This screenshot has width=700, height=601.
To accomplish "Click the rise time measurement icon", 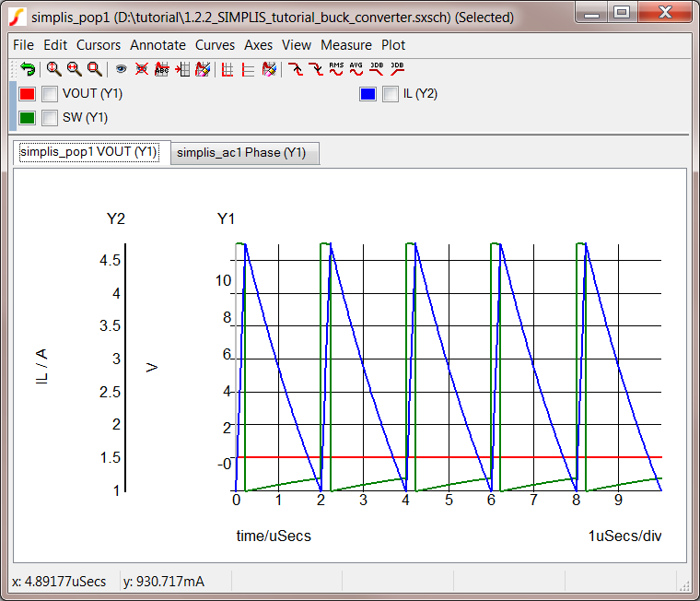I will 295,69.
